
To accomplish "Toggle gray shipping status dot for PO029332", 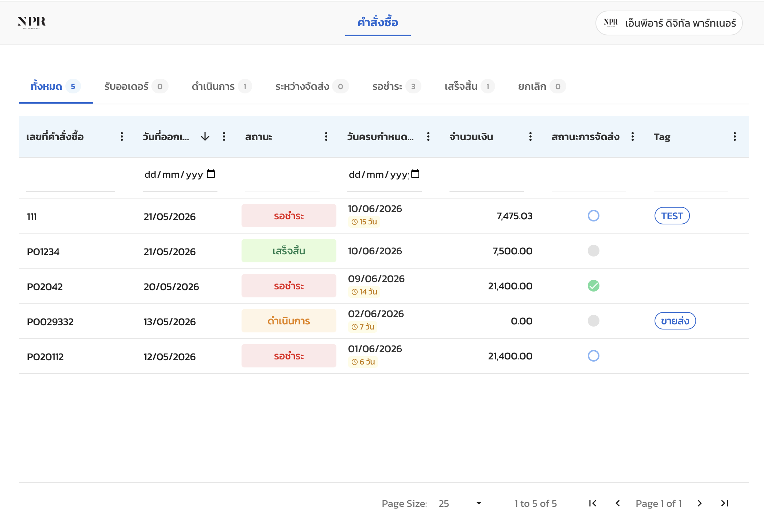I will (x=594, y=321).
